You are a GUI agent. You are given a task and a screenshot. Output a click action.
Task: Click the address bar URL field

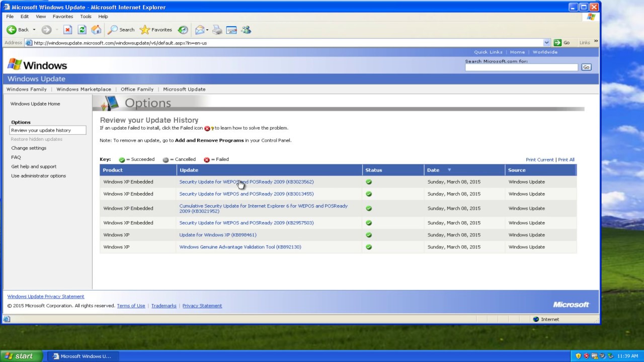[x=288, y=43]
